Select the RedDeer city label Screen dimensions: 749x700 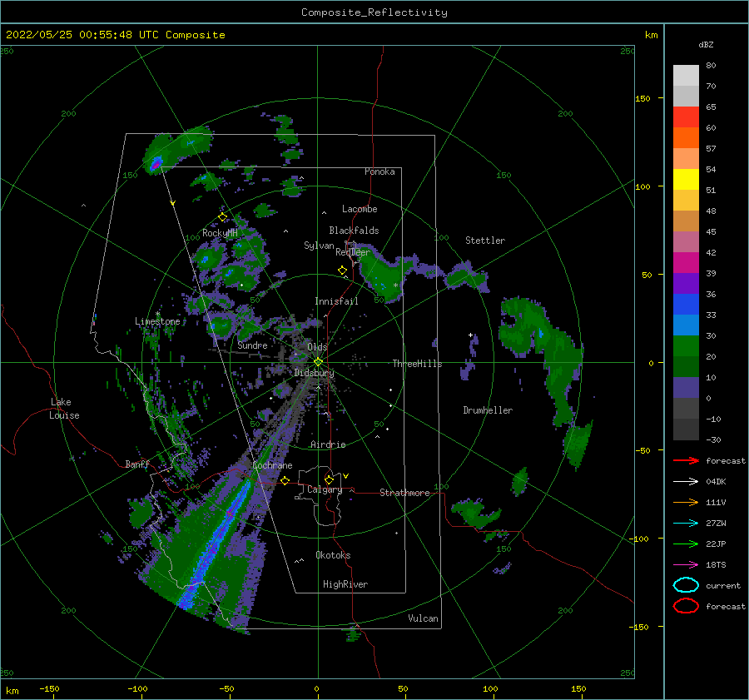tap(353, 252)
